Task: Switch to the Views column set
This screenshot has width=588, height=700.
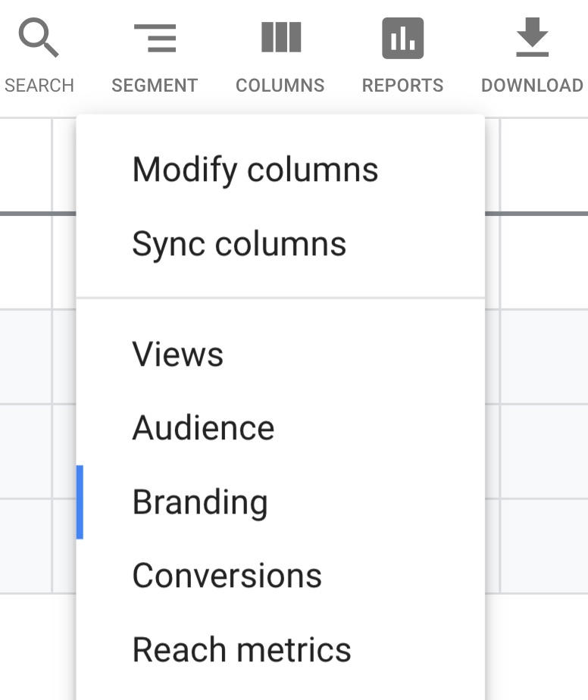Action: tap(178, 355)
